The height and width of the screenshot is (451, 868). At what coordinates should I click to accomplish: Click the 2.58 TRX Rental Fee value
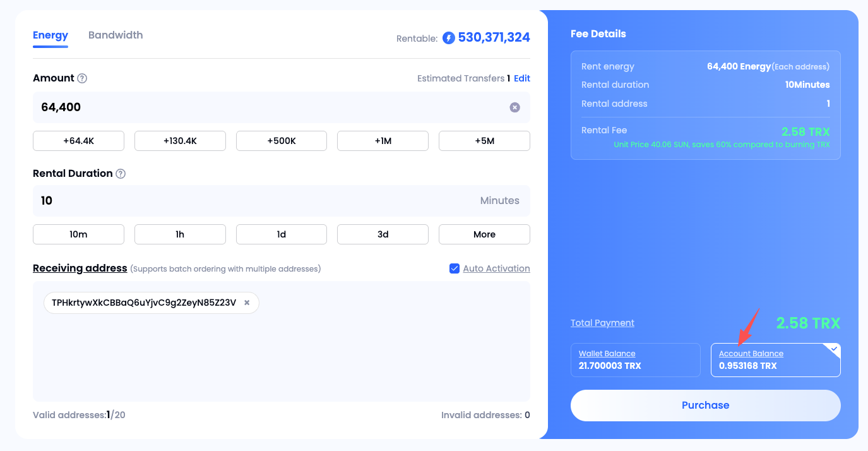click(x=806, y=132)
